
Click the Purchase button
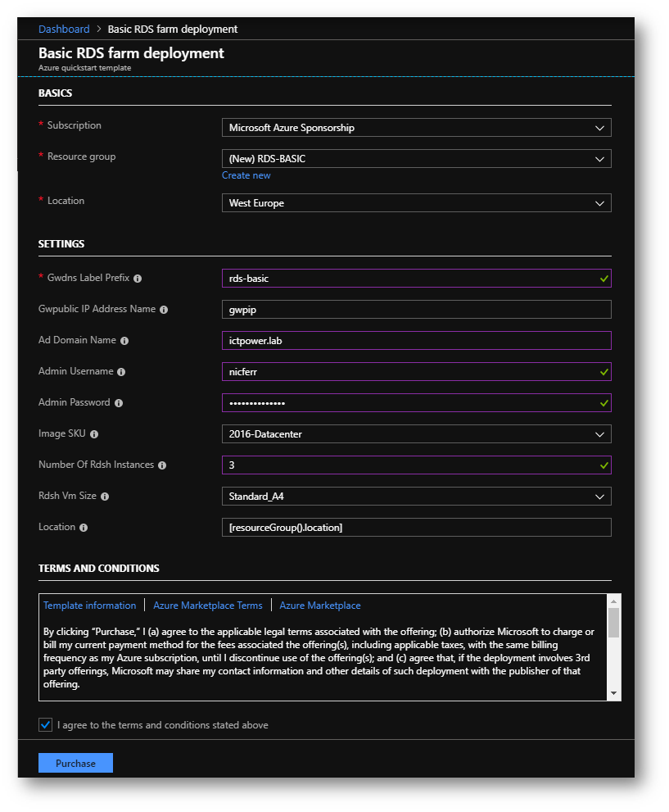[75, 763]
